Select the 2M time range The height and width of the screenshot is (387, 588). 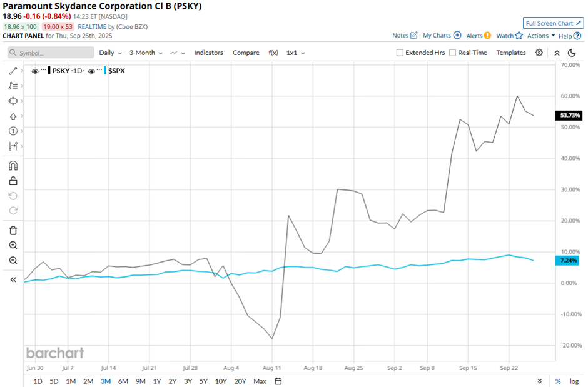point(88,381)
